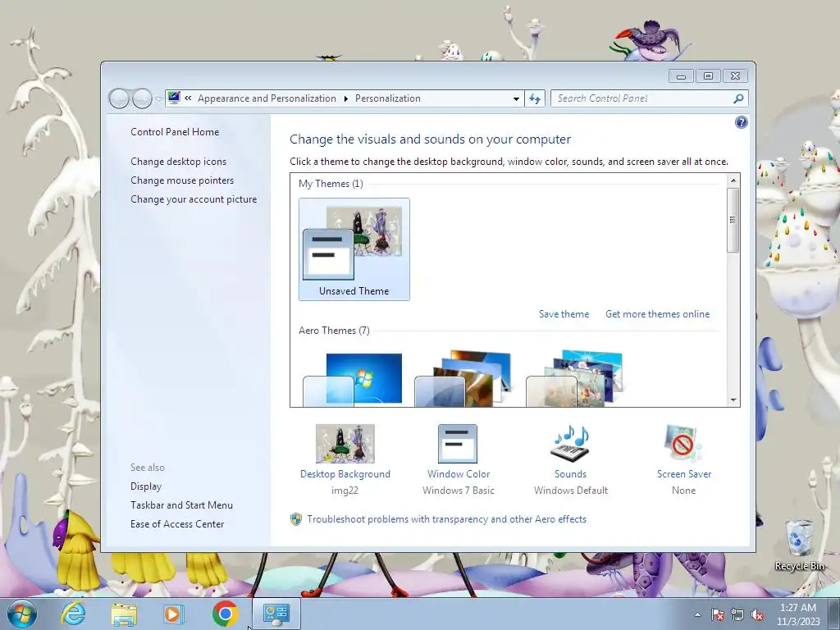Screen dimensions: 840x630
Task: Click the refresh button beside address bar
Action: [x=535, y=98]
